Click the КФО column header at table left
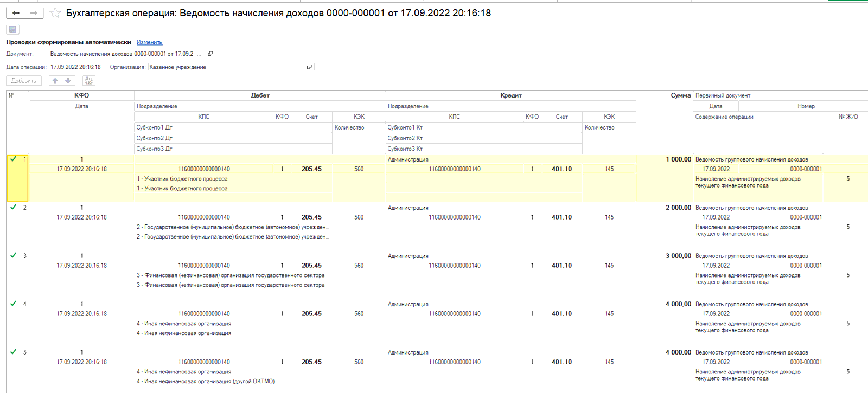The height and width of the screenshot is (393, 868). (x=81, y=95)
